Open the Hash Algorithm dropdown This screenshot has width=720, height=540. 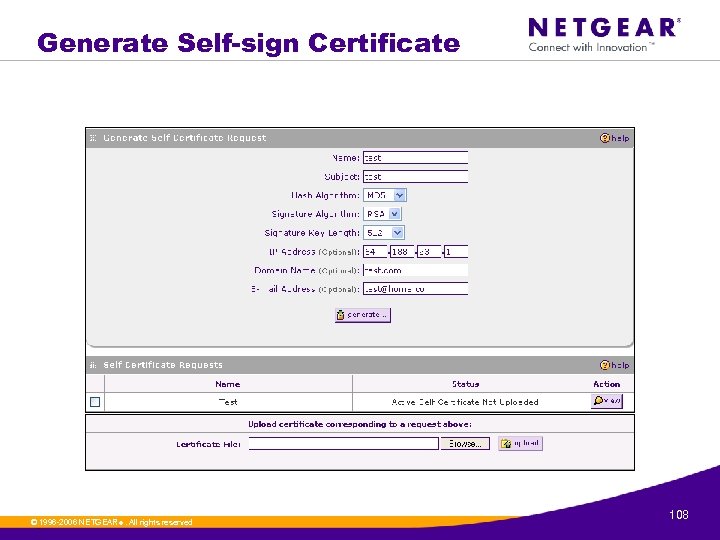(x=385, y=195)
